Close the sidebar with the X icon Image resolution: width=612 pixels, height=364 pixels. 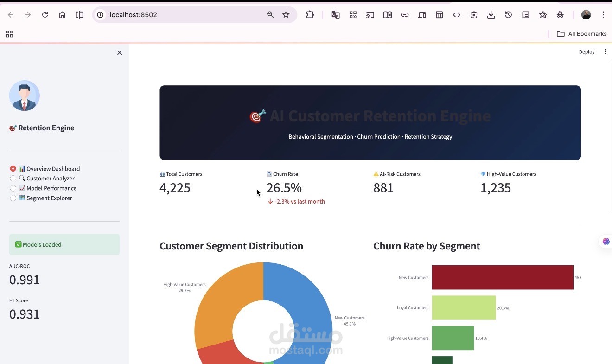120,53
